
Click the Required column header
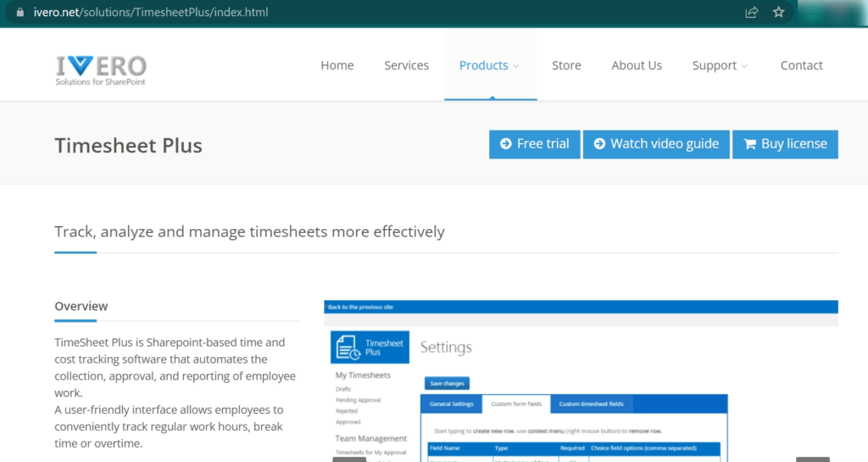point(572,448)
